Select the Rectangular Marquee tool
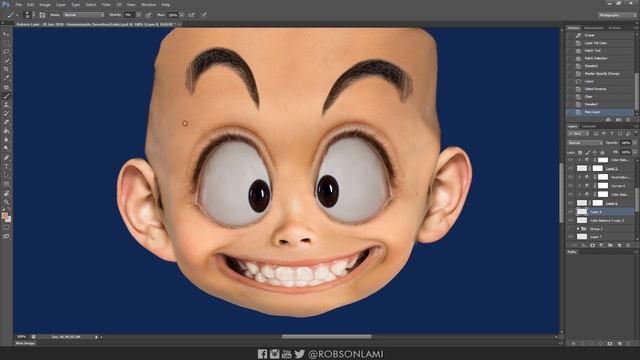 [6, 43]
